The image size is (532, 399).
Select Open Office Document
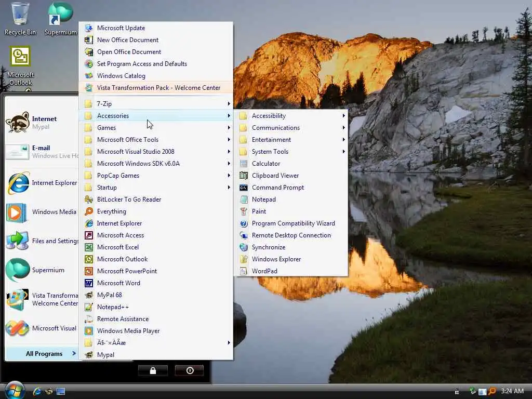click(x=156, y=51)
